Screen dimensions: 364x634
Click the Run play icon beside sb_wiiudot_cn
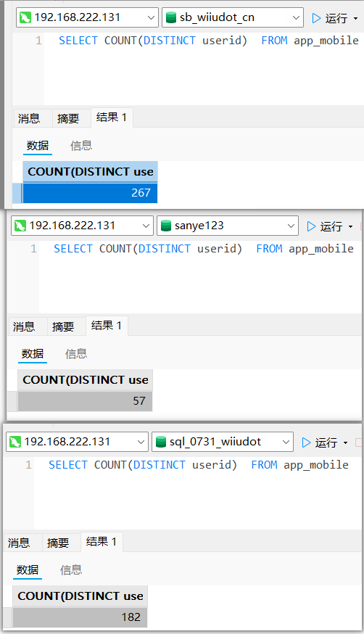pyautogui.click(x=316, y=18)
